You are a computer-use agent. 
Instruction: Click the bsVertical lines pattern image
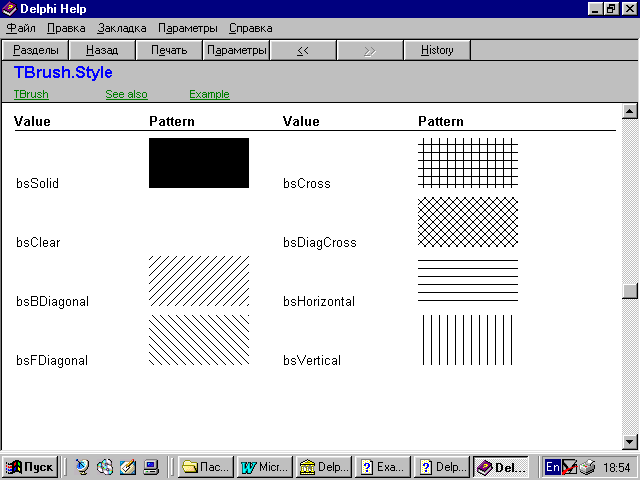[468, 340]
